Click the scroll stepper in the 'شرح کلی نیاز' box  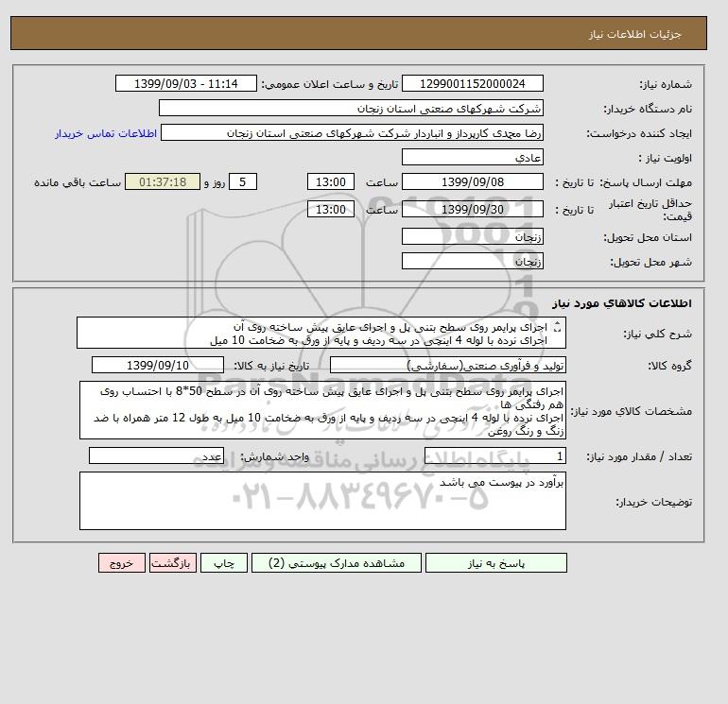click(x=558, y=327)
